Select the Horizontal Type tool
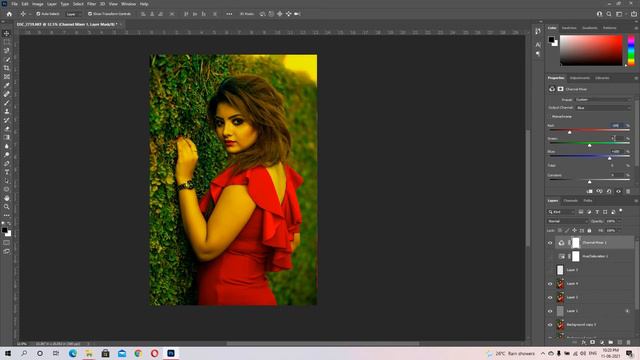 click(7, 172)
